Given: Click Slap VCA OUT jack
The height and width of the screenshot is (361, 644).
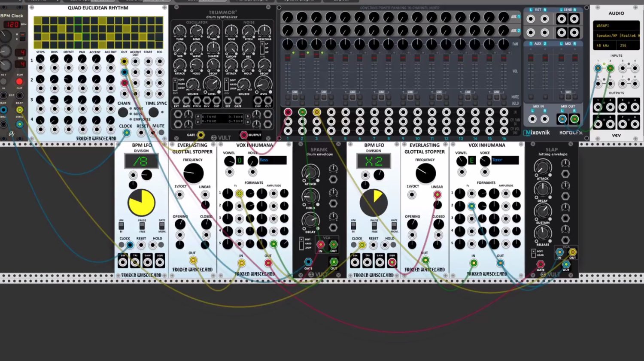Looking at the screenshot, I should [x=572, y=252].
